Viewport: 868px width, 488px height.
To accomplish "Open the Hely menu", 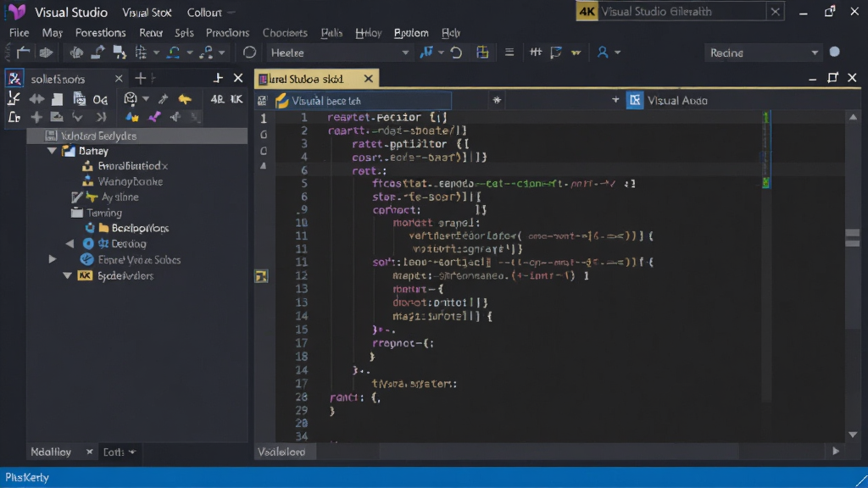I will [451, 33].
